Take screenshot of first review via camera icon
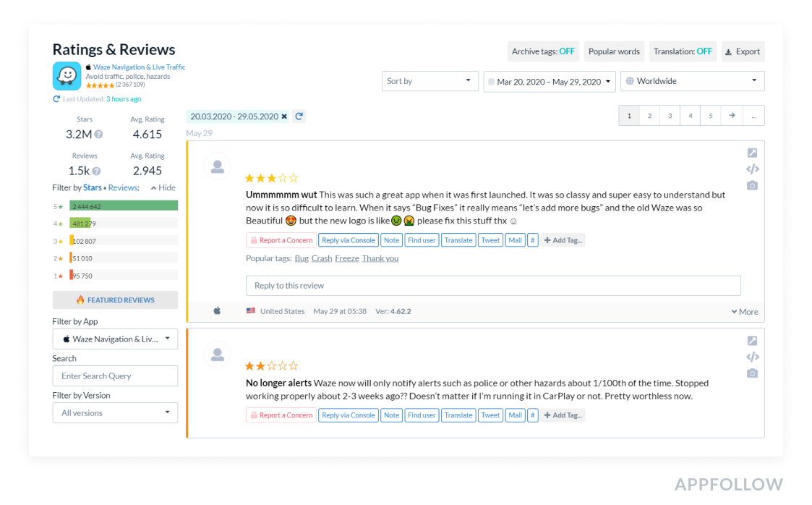 (752, 186)
